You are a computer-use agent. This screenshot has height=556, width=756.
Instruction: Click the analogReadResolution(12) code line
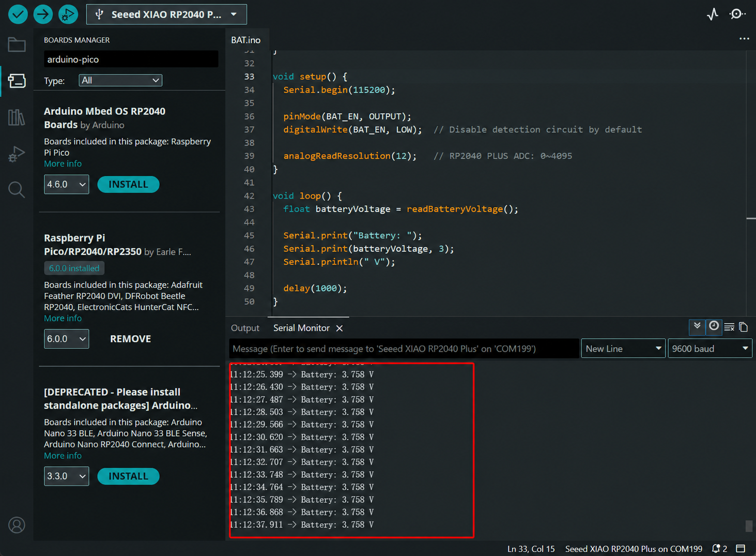(350, 156)
